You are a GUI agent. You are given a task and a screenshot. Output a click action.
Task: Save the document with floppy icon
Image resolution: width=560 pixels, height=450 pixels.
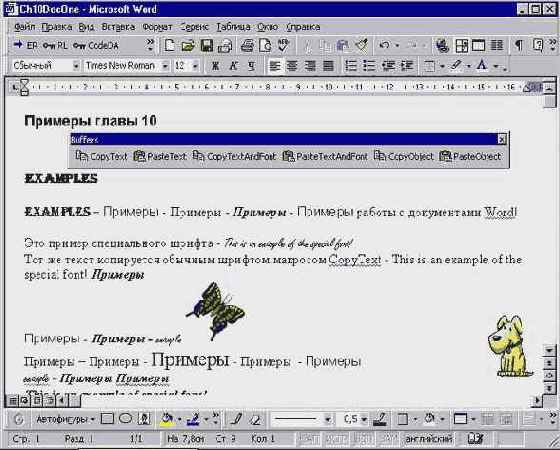pyautogui.click(x=206, y=46)
